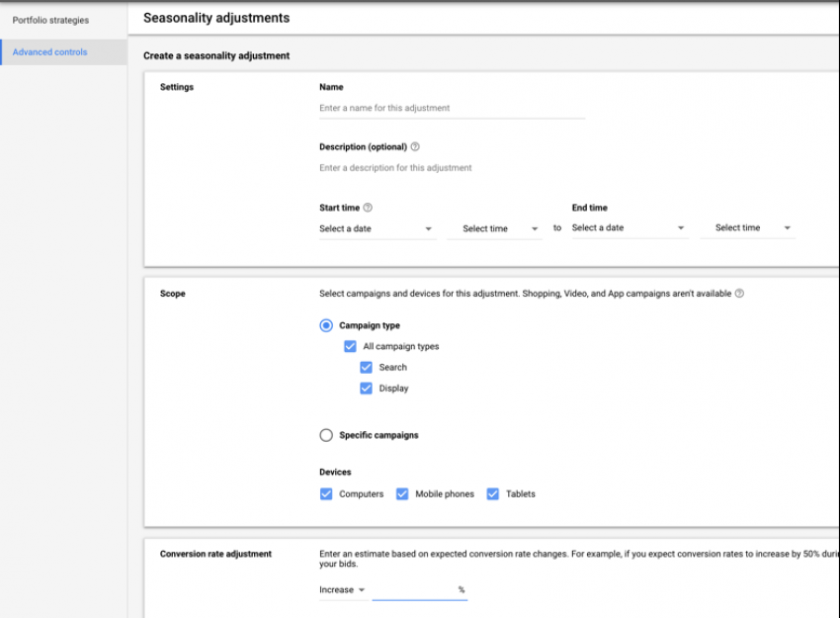Image resolution: width=840 pixels, height=618 pixels.
Task: Click the Conversion rate adjustment label
Action: tap(215, 554)
